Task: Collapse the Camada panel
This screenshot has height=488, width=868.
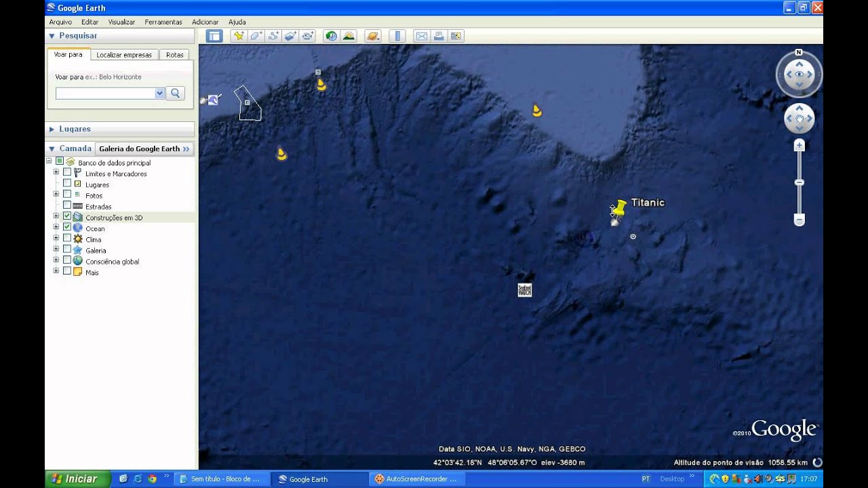Action: (52, 148)
